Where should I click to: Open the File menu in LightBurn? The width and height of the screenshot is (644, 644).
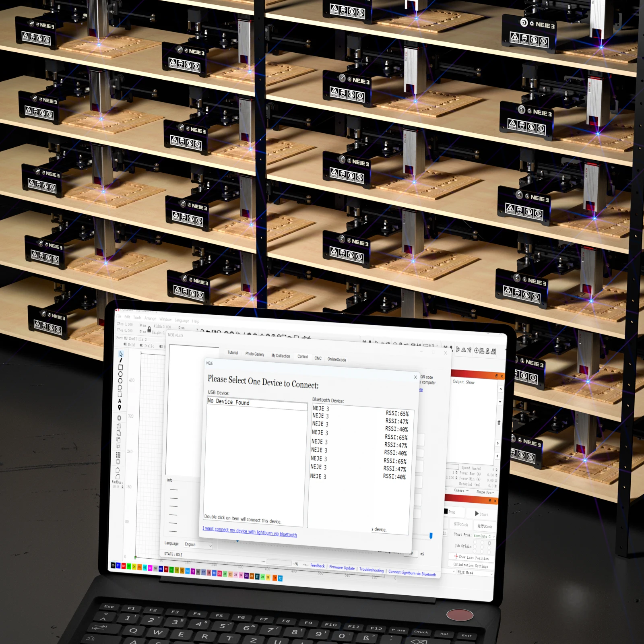119,316
